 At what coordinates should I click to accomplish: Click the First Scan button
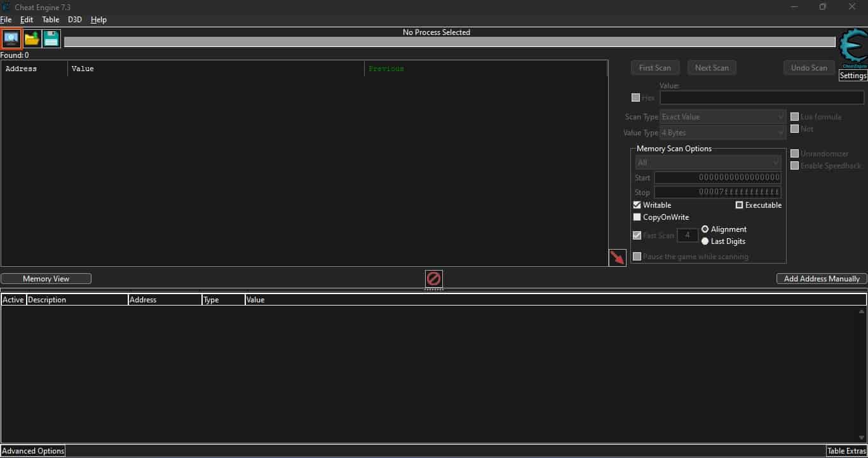click(655, 68)
